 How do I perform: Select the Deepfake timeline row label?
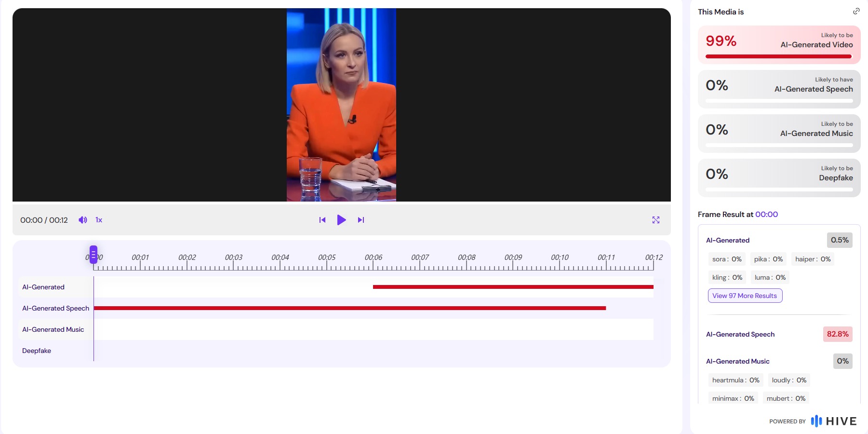[37, 351]
